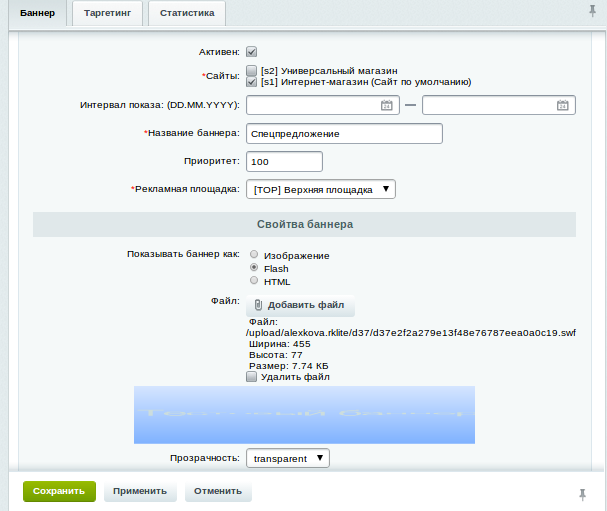Image resolution: width=607 pixels, height=511 pixels.
Task: Expand the Рекламная площадка dropdown
Action: click(320, 189)
